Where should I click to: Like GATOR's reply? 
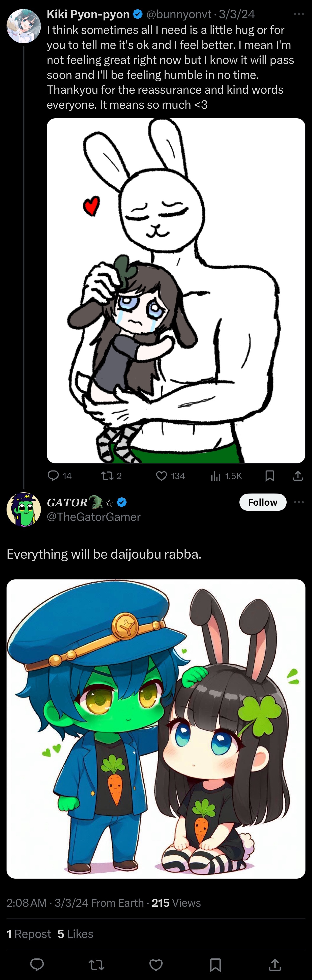coord(156,965)
